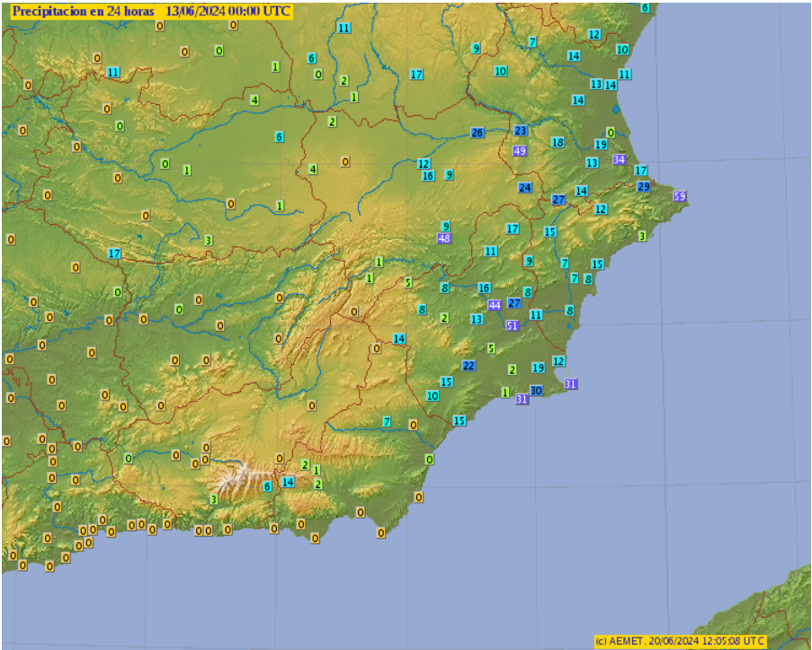This screenshot has height=650, width=812.
Task: Click the AEMET copyright timestamp label
Action: point(681,640)
